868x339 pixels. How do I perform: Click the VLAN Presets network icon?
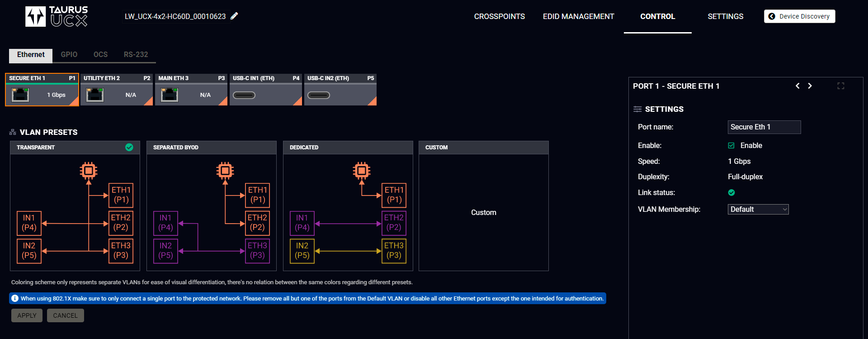pos(13,132)
